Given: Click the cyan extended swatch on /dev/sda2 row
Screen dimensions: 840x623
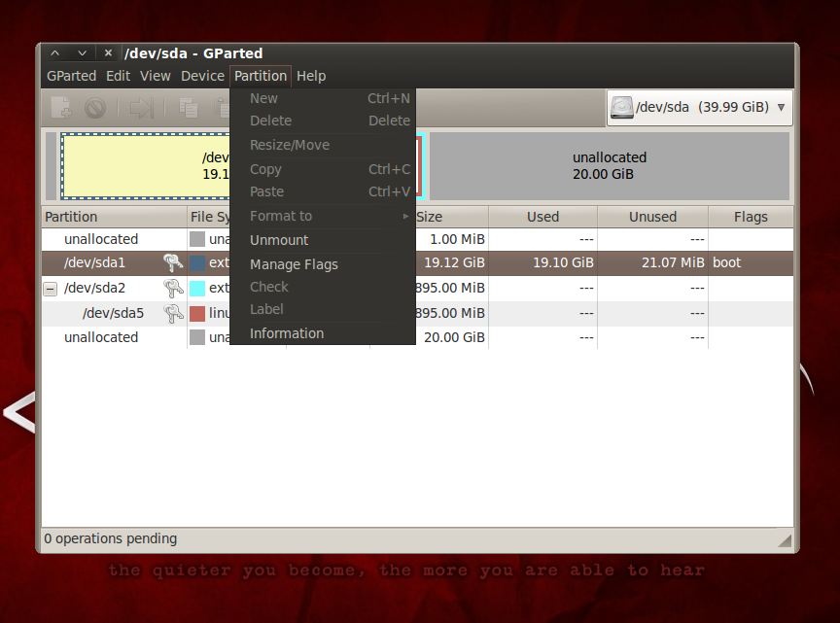Looking at the screenshot, I should [x=197, y=289].
